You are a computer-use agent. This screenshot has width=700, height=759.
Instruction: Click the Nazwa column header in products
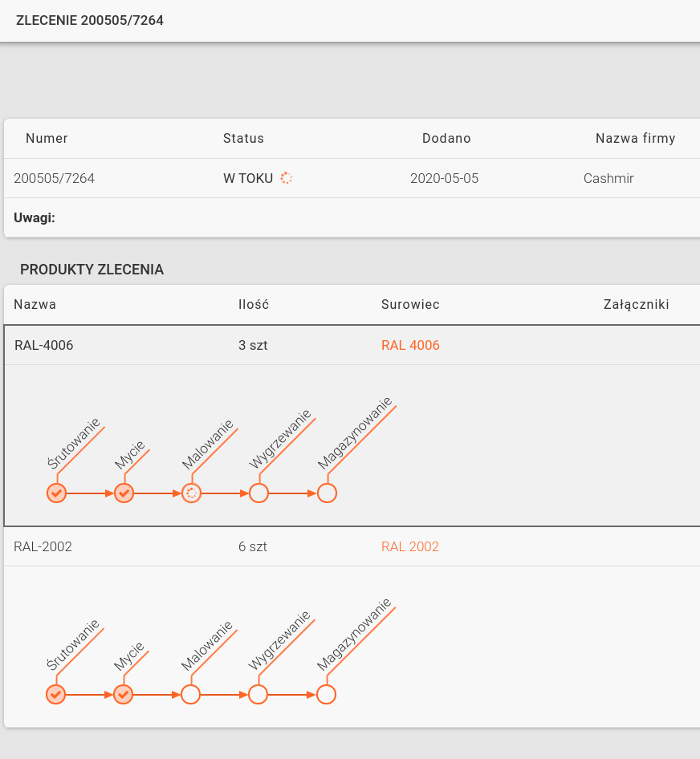click(x=35, y=304)
